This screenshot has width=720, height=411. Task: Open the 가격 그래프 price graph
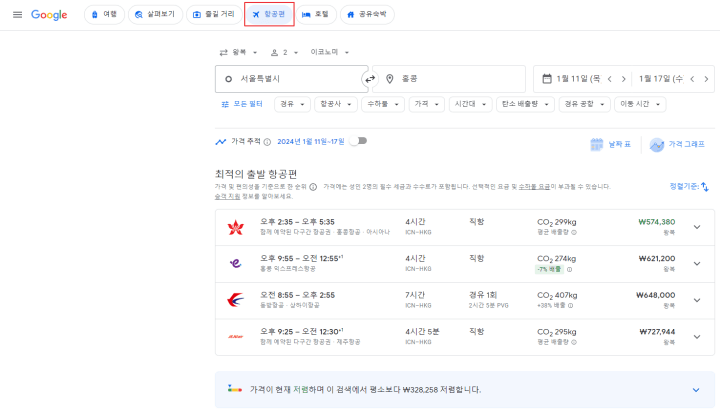677,144
